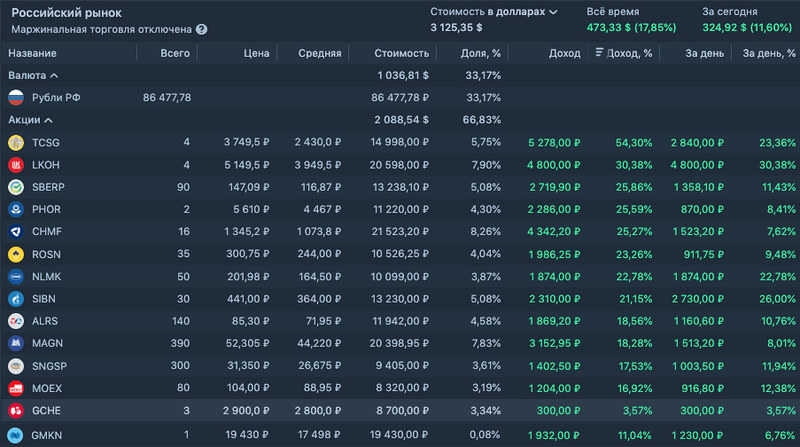Click the SNGSP stock logo icon
Screen dimensions: 800x447
pos(16,366)
